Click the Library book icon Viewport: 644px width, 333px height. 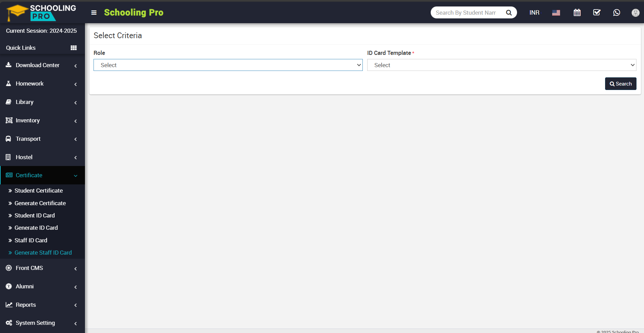coord(9,102)
